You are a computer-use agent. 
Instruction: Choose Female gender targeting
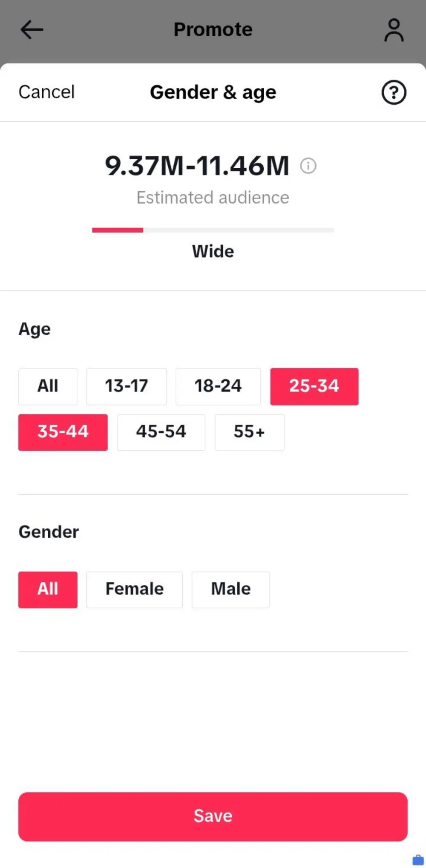click(x=134, y=589)
